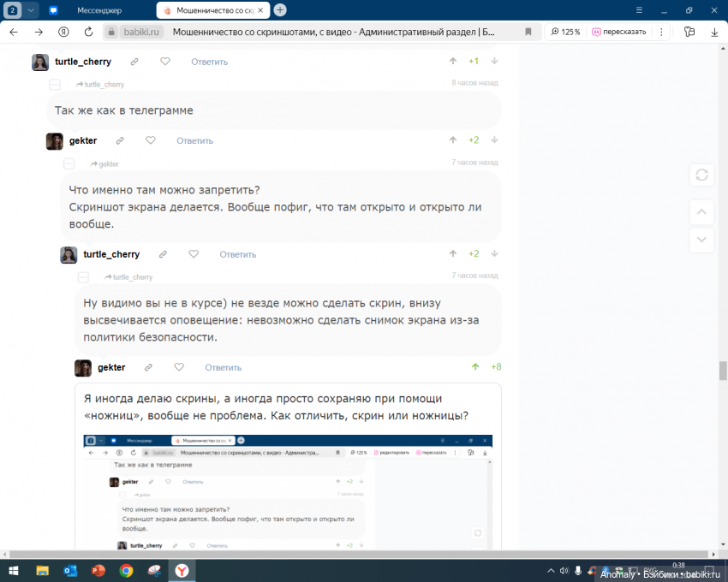Click Ответить under gekter's first comment

tap(194, 140)
